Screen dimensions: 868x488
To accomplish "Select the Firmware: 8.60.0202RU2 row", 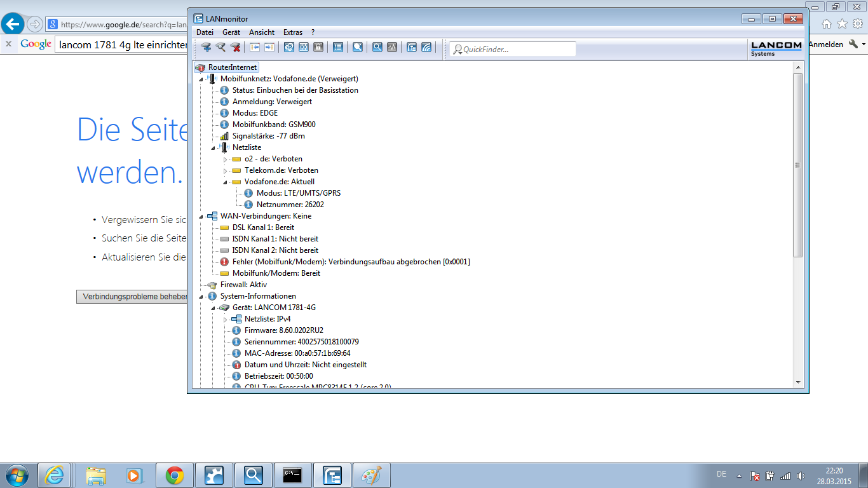I will 278,330.
